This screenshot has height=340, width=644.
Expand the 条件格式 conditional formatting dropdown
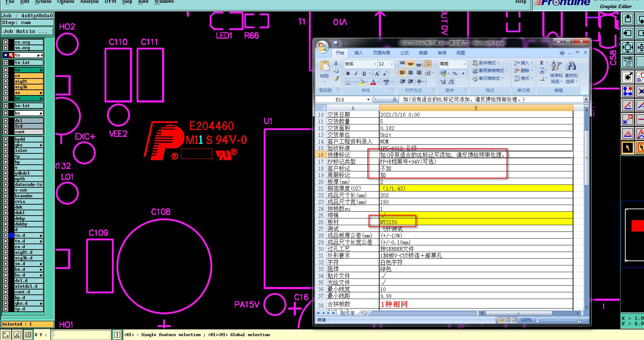point(498,63)
